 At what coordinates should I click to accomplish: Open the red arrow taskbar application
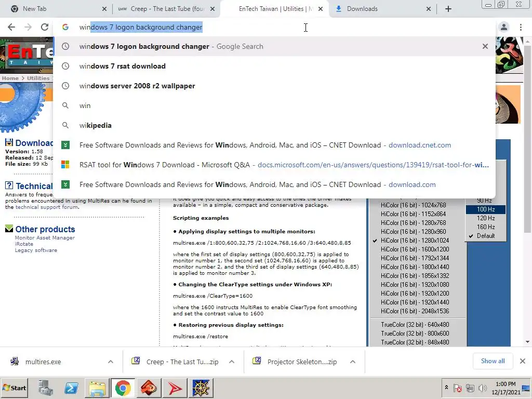pos(175,388)
